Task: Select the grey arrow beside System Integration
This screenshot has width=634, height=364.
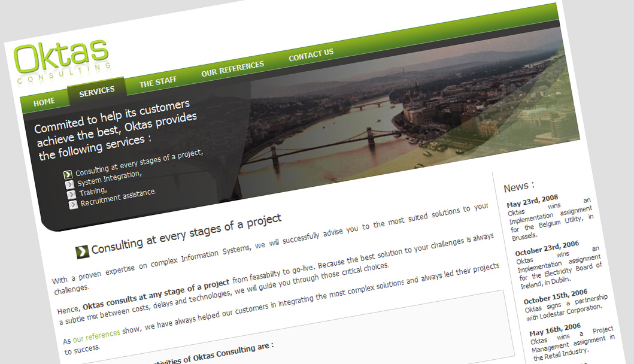Action: [69, 184]
